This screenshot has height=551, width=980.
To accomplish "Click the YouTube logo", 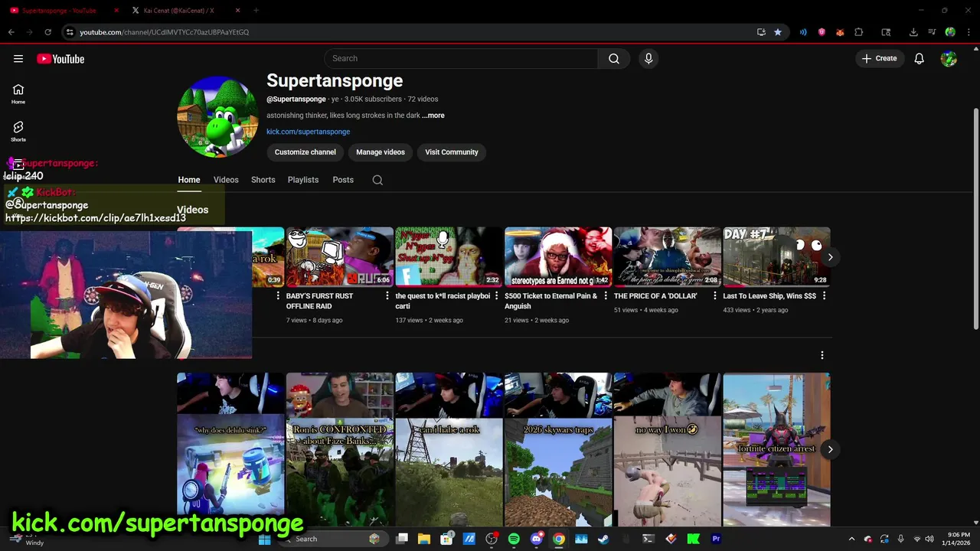I will (60, 59).
